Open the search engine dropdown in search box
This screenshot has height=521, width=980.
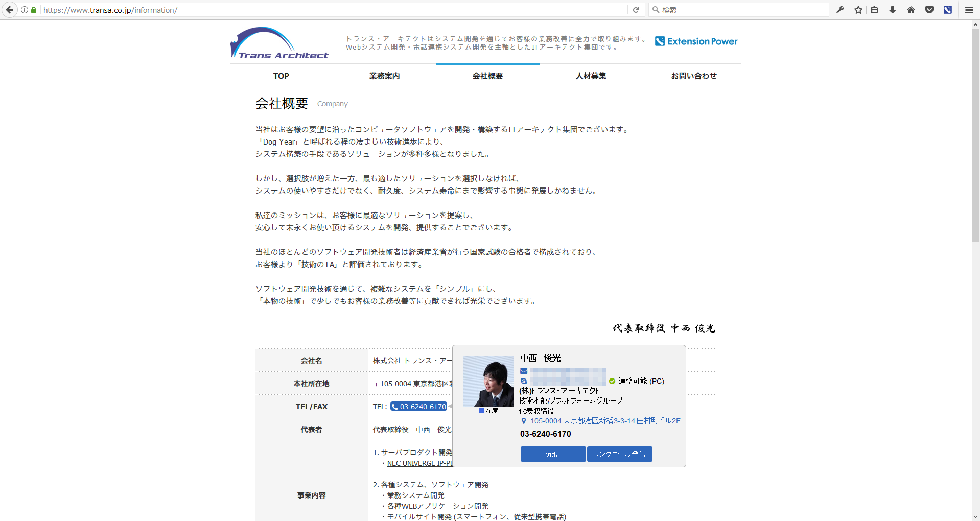point(656,10)
